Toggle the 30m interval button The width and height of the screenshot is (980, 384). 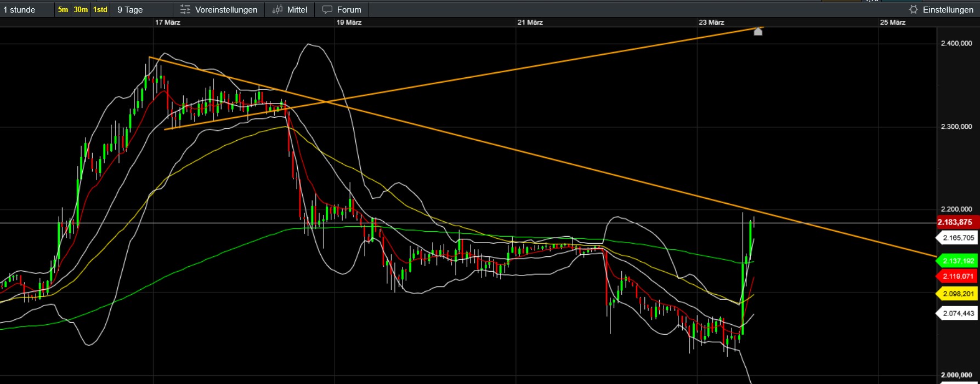81,10
